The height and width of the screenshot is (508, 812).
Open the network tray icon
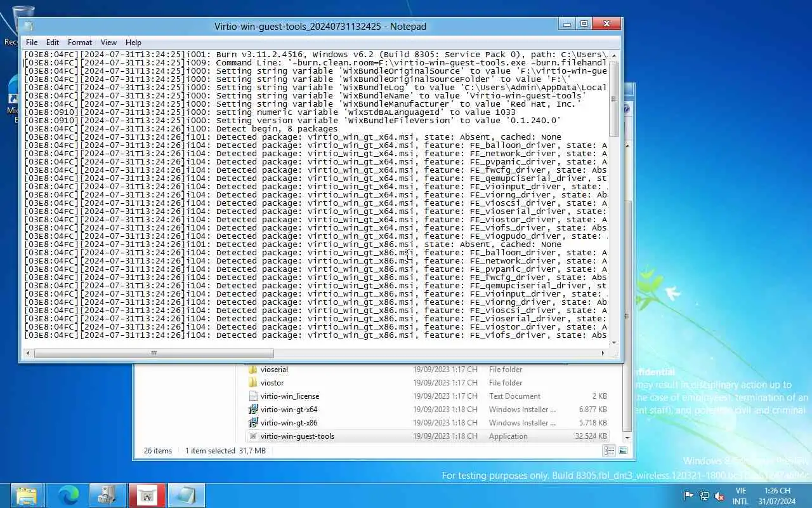(x=704, y=496)
